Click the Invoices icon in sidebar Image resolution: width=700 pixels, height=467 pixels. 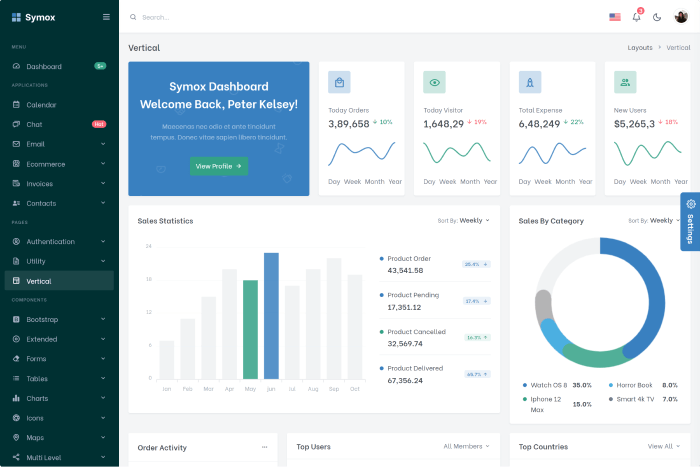[x=16, y=183]
